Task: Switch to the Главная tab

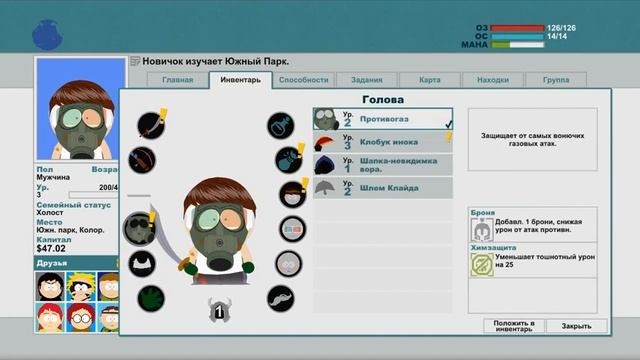Action: [178, 80]
